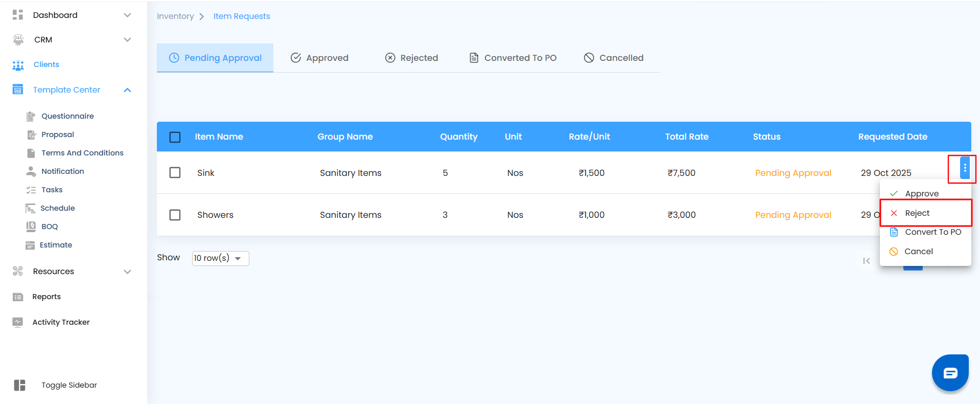This screenshot has width=980, height=404.
Task: Click the Requested Date column header
Action: (893, 137)
